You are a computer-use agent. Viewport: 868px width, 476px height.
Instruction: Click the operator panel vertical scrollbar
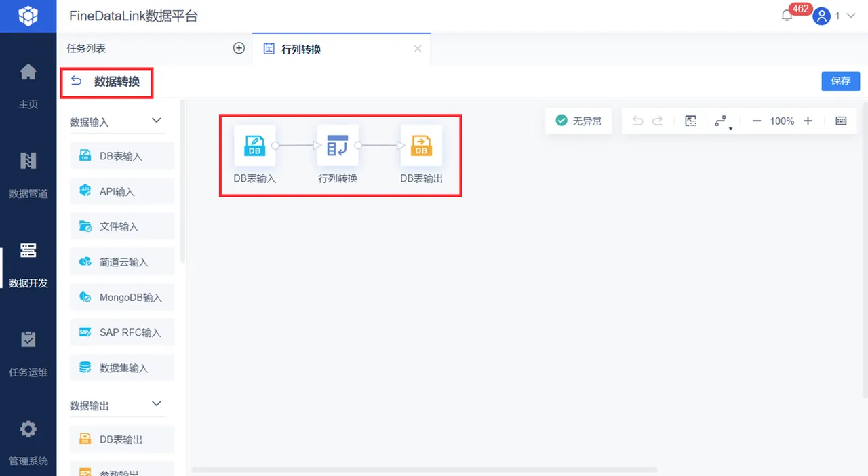click(x=182, y=182)
